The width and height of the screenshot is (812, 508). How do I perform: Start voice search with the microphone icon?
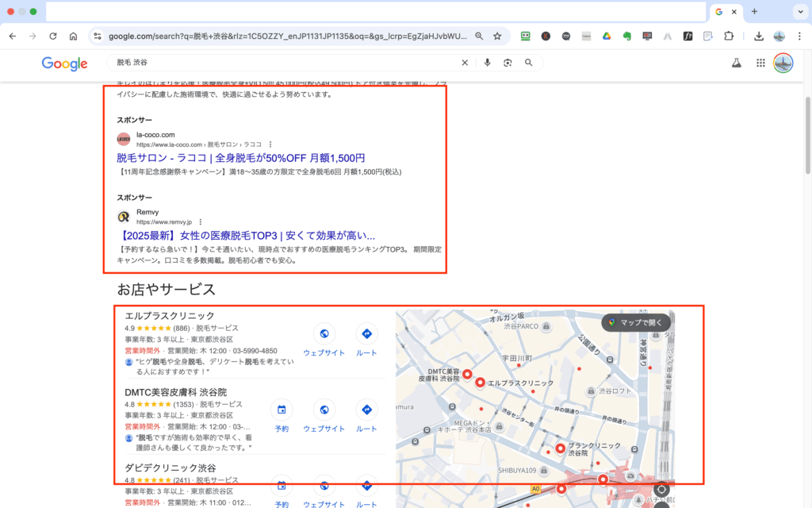click(x=488, y=63)
